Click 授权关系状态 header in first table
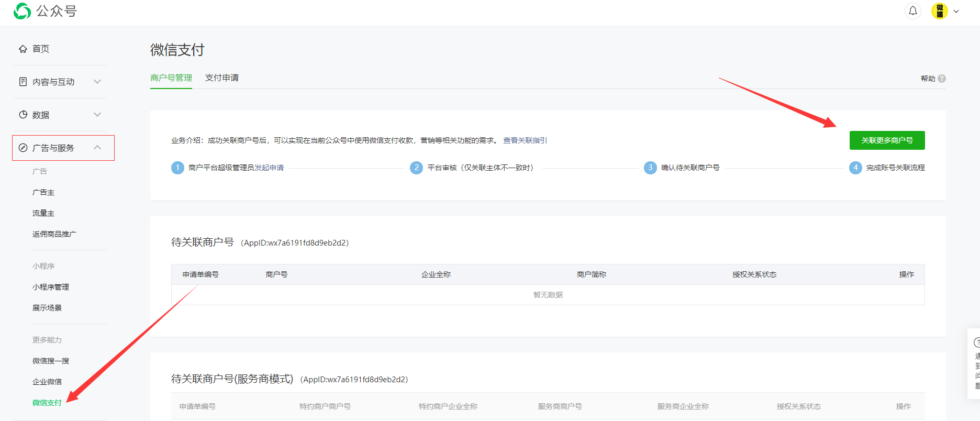 pyautogui.click(x=754, y=274)
